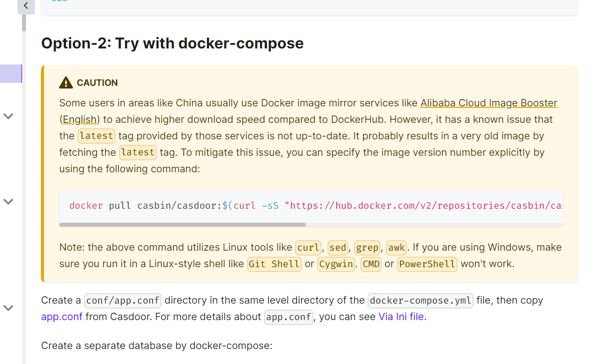Expand the first collapsed sidebar category

point(8,116)
